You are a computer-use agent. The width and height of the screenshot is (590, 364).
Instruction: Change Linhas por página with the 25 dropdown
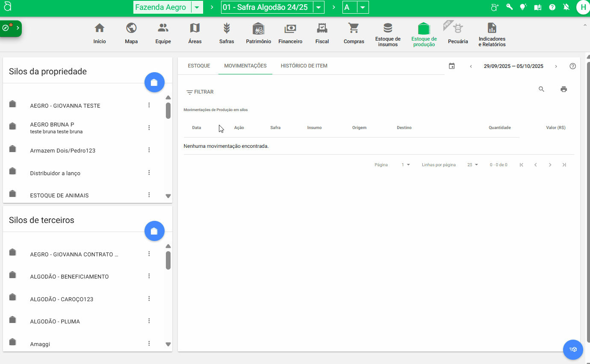[x=472, y=164]
